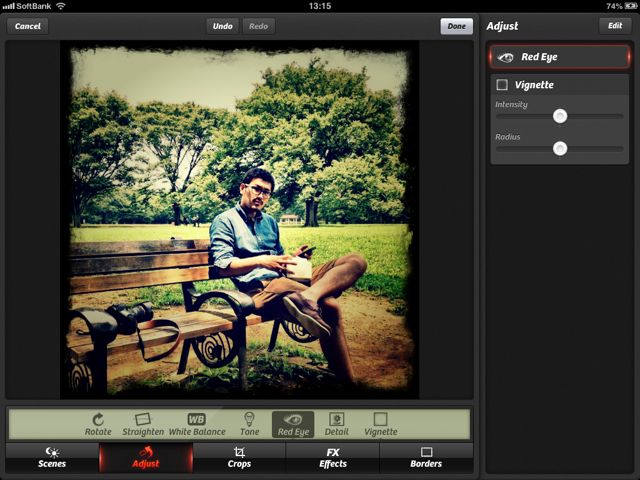This screenshot has height=480, width=640.
Task: Switch to the Adjust tab
Action: [146, 458]
